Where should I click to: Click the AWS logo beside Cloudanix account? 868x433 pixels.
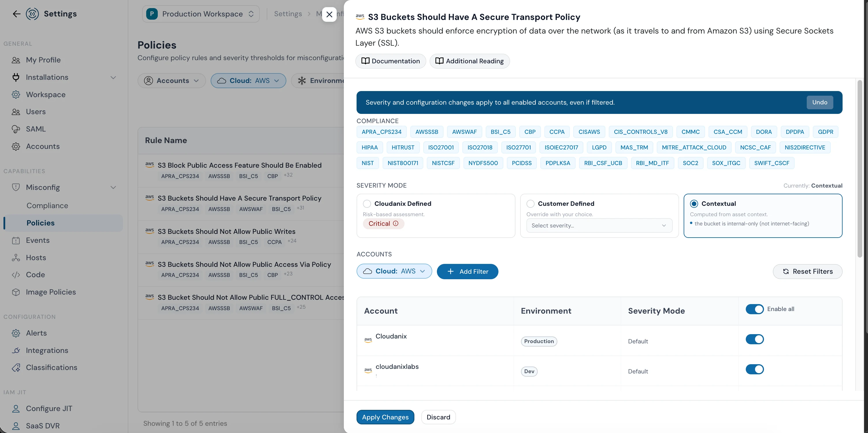pos(368,340)
